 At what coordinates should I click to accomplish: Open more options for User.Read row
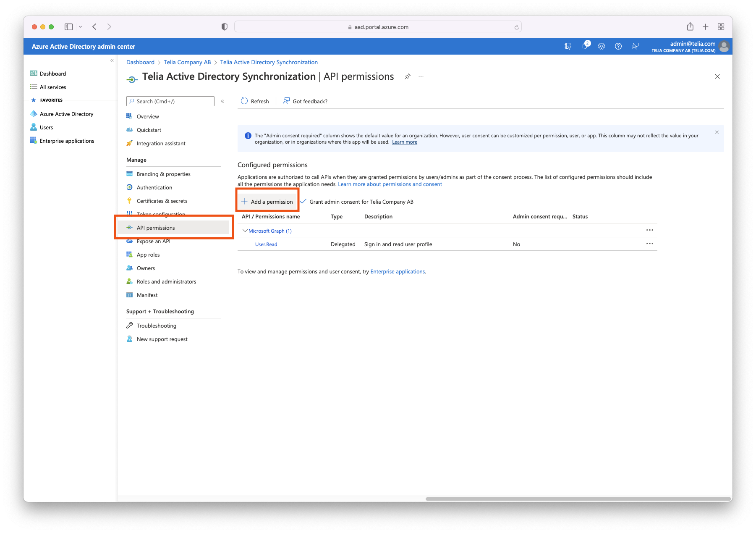(x=650, y=244)
